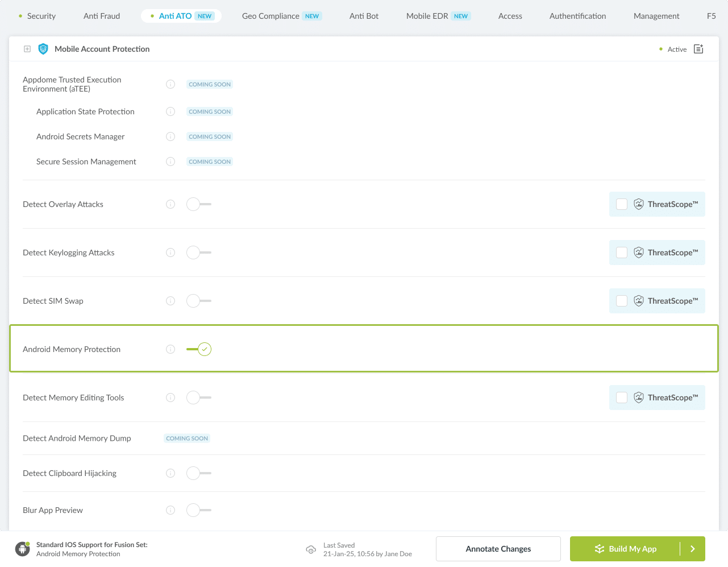
Task: Expand the Mobile Account Protection section
Action: click(x=27, y=49)
